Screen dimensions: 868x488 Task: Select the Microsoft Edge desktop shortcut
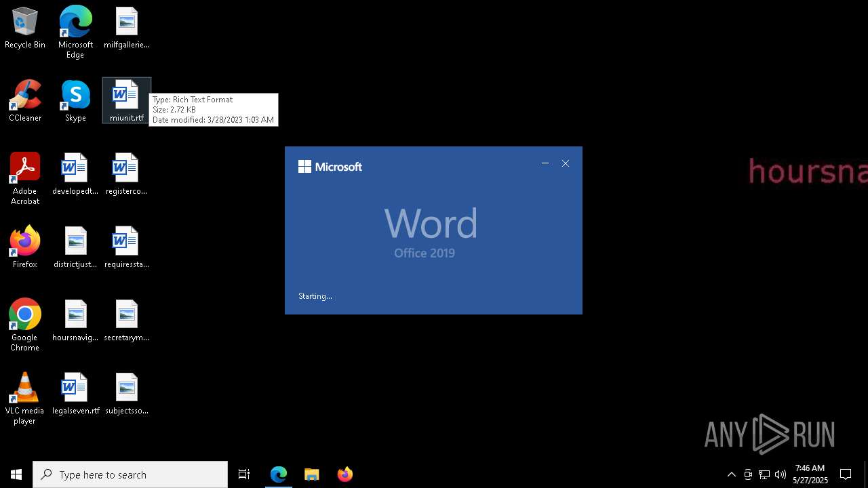75,33
